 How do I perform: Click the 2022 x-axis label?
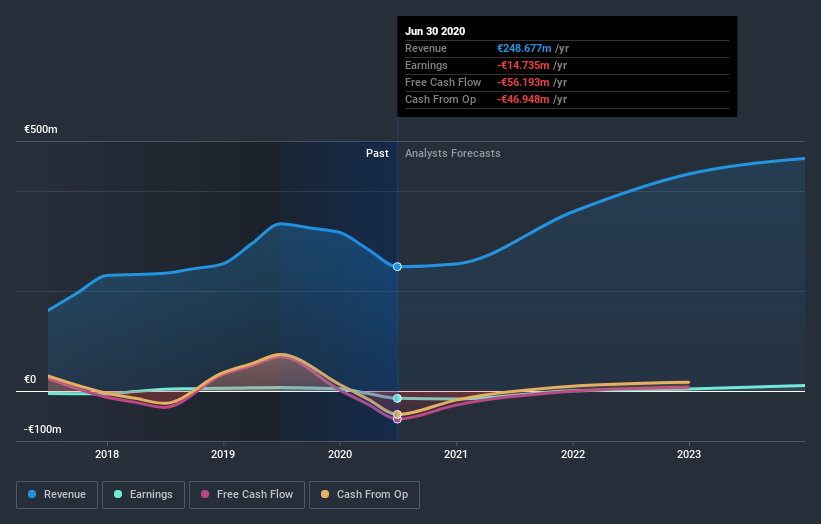[573, 454]
